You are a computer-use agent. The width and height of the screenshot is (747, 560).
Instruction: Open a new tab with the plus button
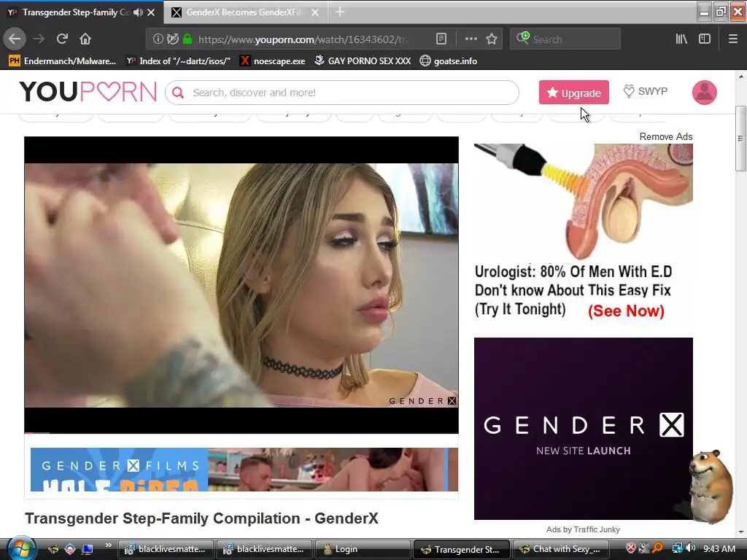340,12
